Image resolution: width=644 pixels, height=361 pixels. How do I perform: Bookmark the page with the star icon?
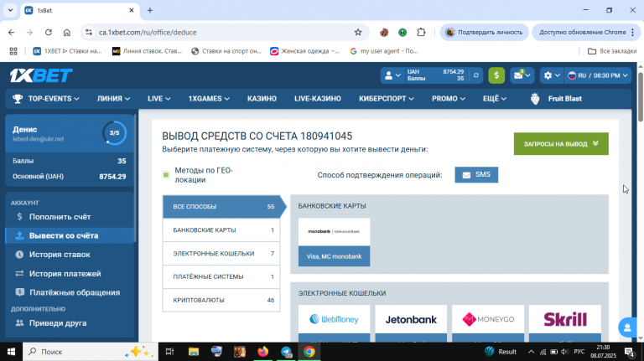tap(358, 33)
